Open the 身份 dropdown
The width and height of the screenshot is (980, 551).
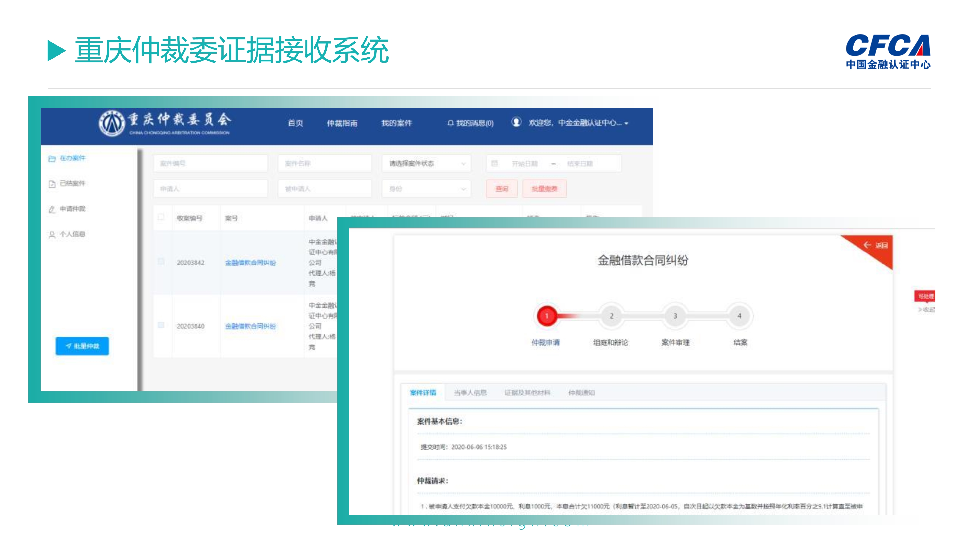click(x=426, y=189)
